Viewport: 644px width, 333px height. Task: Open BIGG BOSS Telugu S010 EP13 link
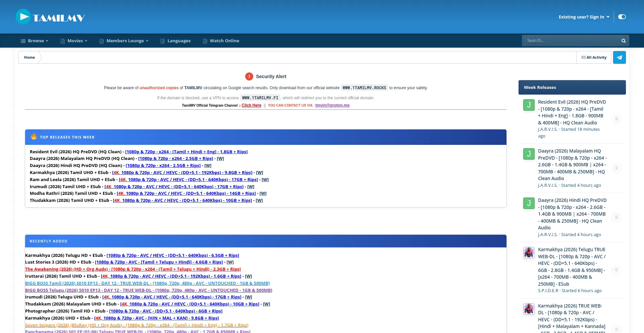149,290
